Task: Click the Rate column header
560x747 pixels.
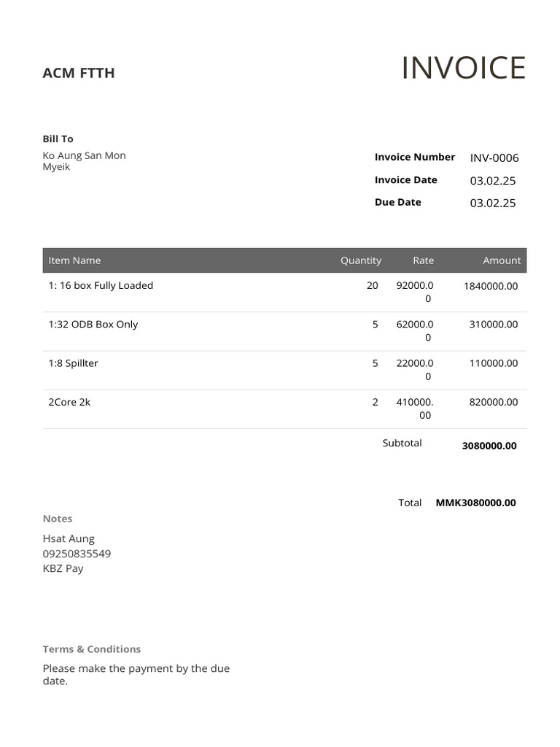Action: click(x=424, y=260)
